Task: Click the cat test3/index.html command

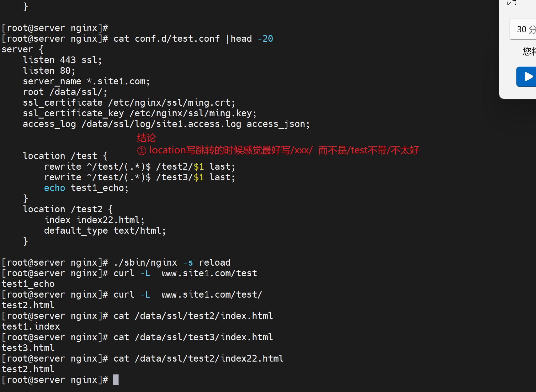Action: click(x=193, y=337)
